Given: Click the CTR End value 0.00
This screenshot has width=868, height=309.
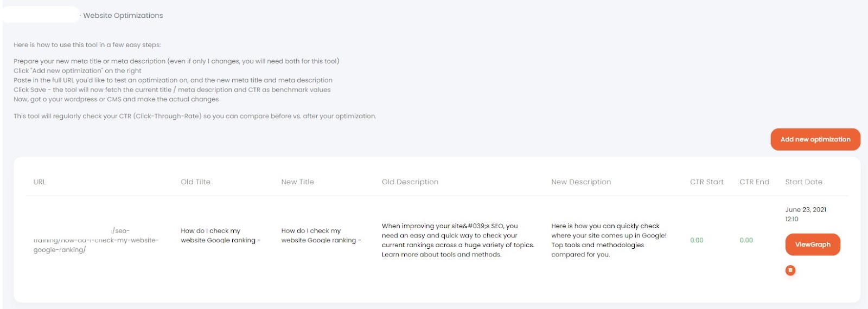Looking at the screenshot, I should point(746,240).
